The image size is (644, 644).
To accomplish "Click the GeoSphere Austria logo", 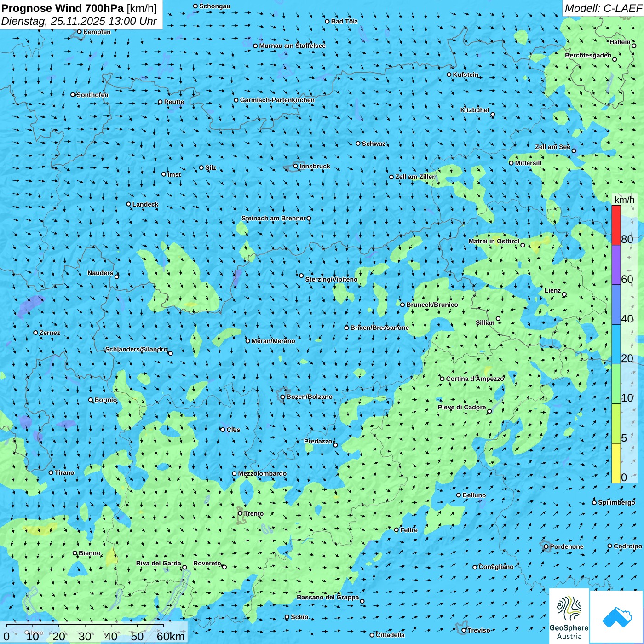I will [569, 615].
